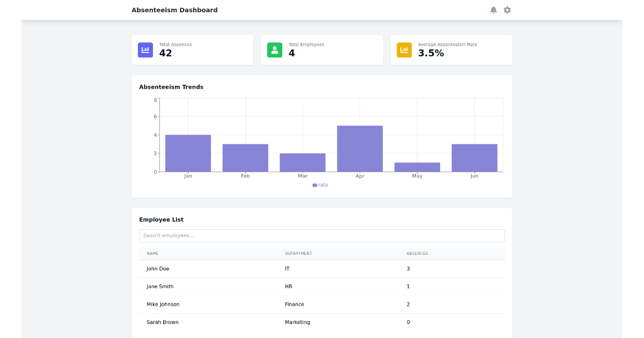Open notifications via the bell icon
Screen dimensions: 644x338
click(492, 10)
